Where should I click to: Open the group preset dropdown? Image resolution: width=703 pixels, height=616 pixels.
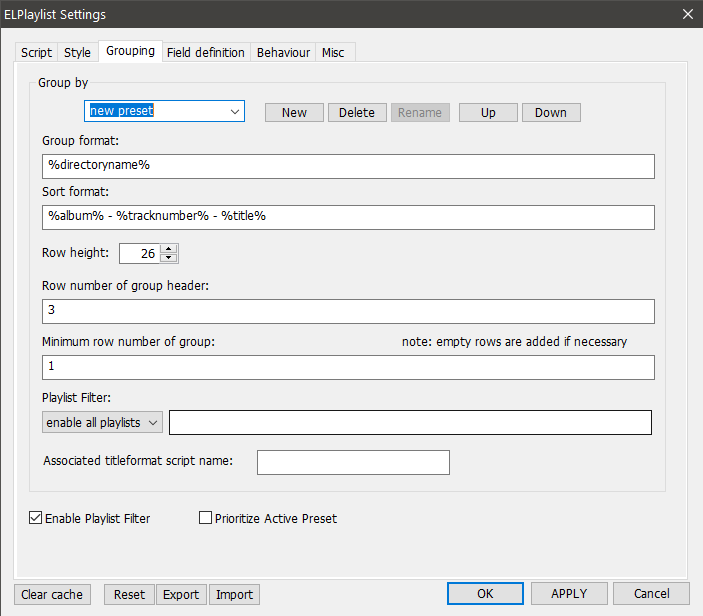[235, 111]
